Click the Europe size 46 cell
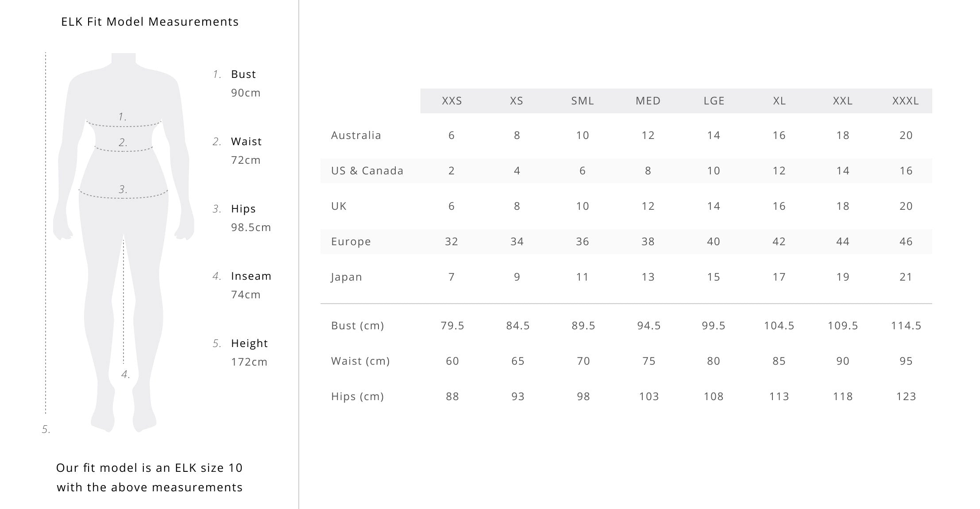980x509 pixels. (906, 242)
